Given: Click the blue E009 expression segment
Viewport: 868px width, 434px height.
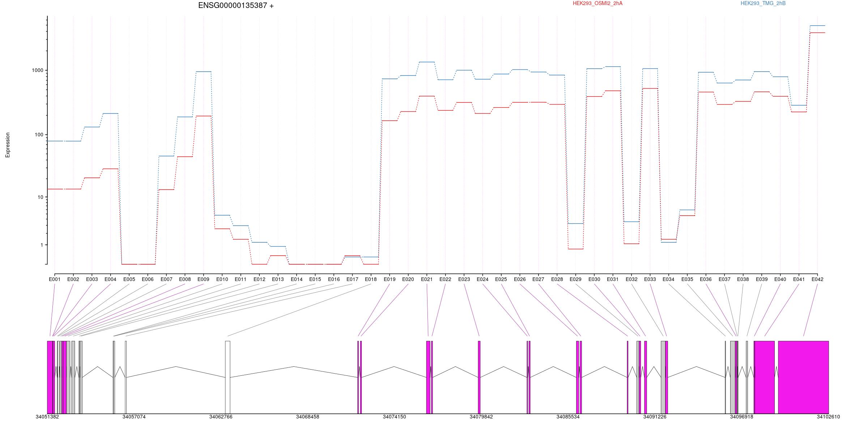Looking at the screenshot, I should point(203,72).
